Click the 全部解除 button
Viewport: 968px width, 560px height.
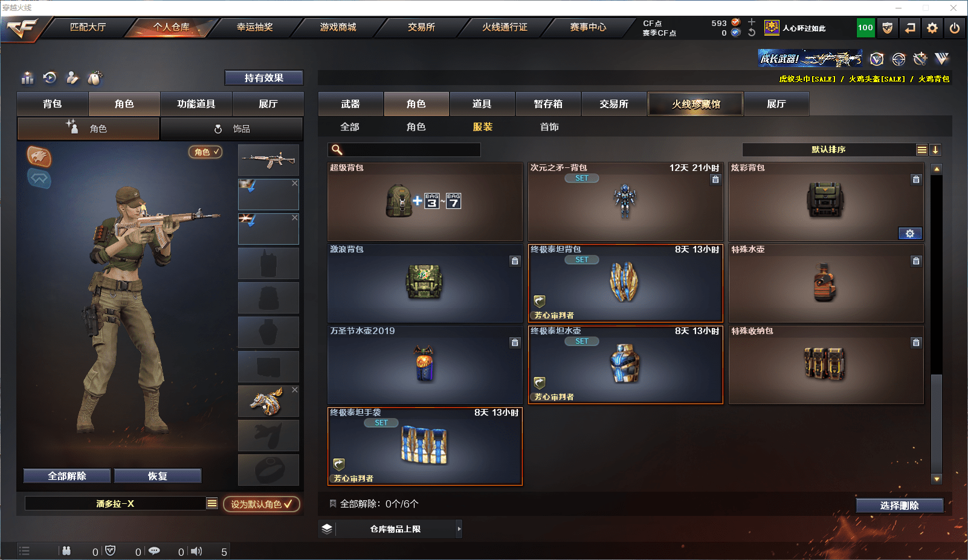click(67, 476)
